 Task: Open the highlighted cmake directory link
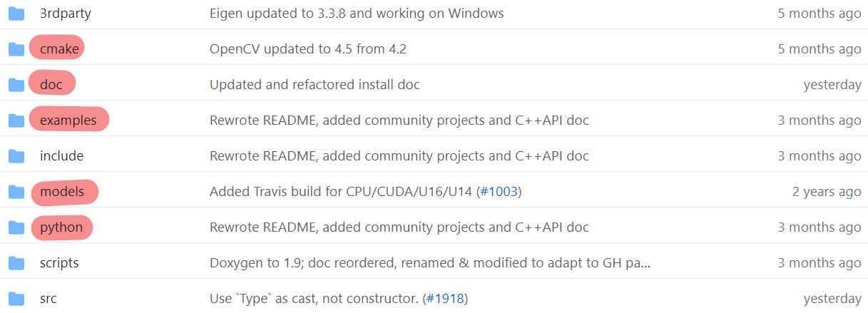(59, 49)
